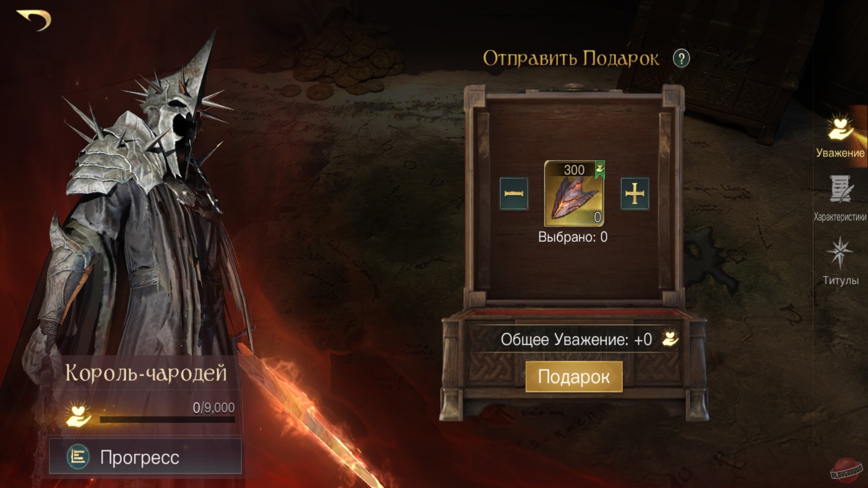Click the respect icon beside Общее Уважение: +0
This screenshot has height=488, width=868.
670,338
